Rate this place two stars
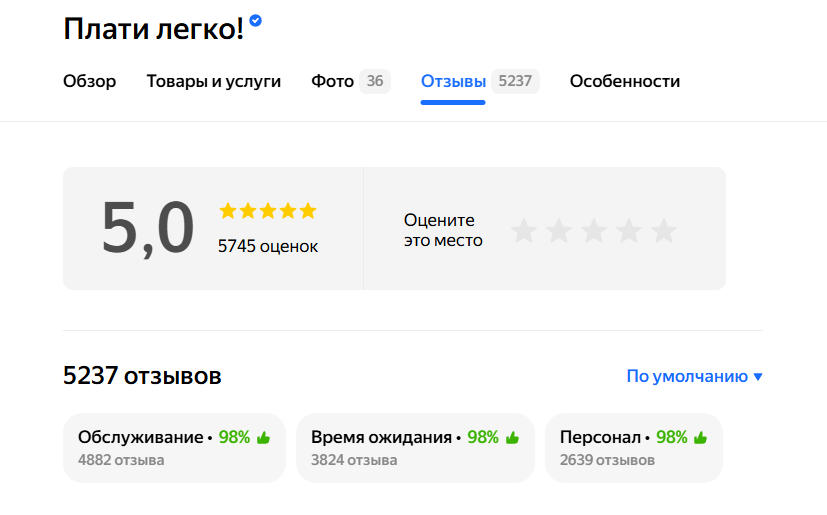 pyautogui.click(x=559, y=231)
